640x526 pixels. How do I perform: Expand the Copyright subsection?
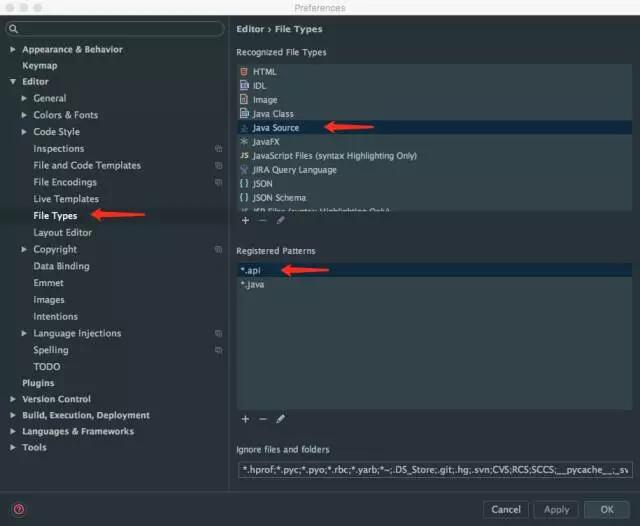coord(24,249)
